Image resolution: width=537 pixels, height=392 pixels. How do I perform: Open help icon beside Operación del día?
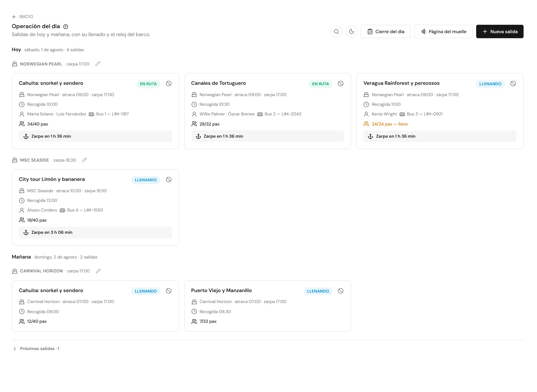(x=66, y=27)
